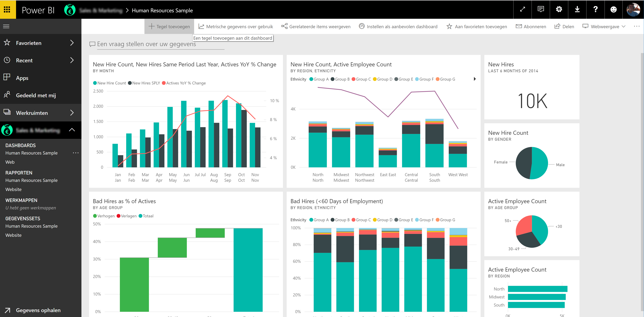Collapse the current workspace chevron

click(72, 130)
